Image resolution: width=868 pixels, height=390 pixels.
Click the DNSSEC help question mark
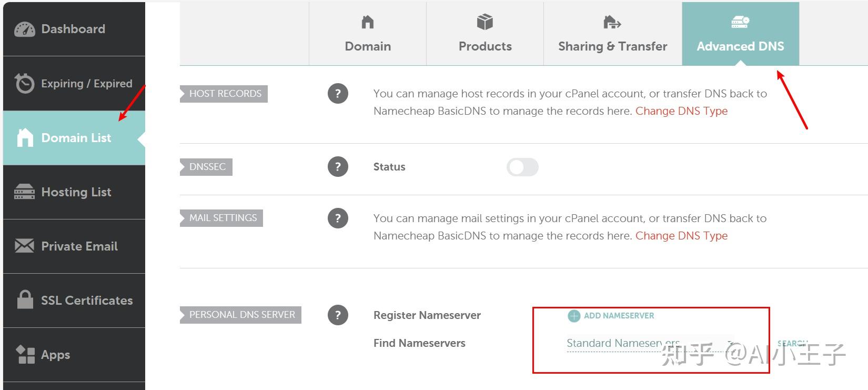click(x=338, y=167)
